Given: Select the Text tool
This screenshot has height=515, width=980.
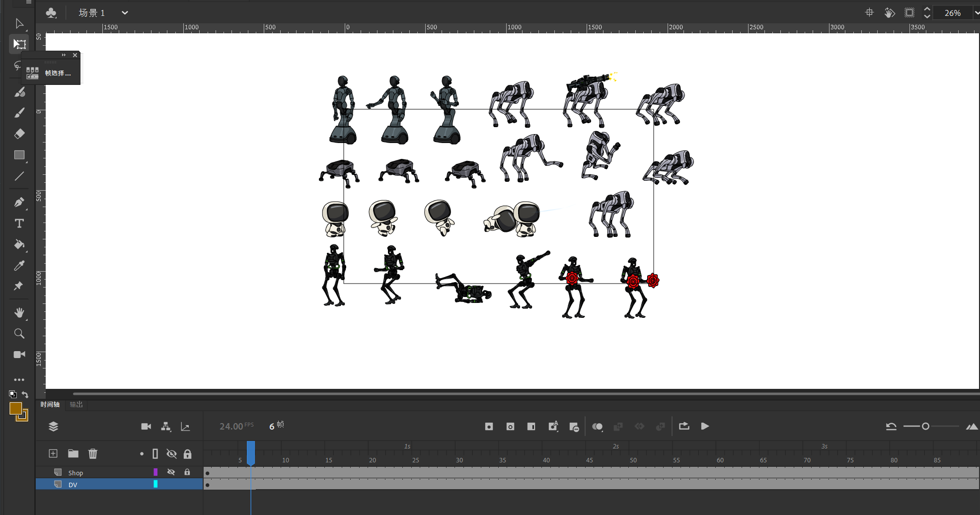Looking at the screenshot, I should pos(19,223).
